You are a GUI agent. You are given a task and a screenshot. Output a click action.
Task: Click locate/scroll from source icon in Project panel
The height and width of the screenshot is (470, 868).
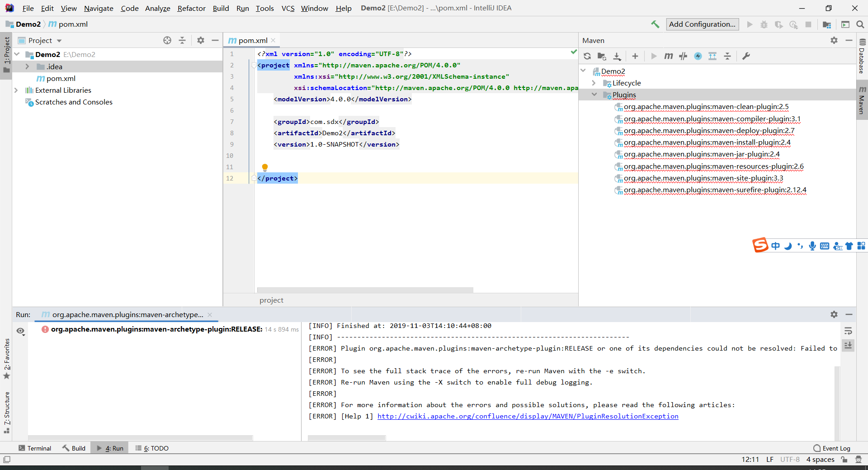[x=167, y=40]
